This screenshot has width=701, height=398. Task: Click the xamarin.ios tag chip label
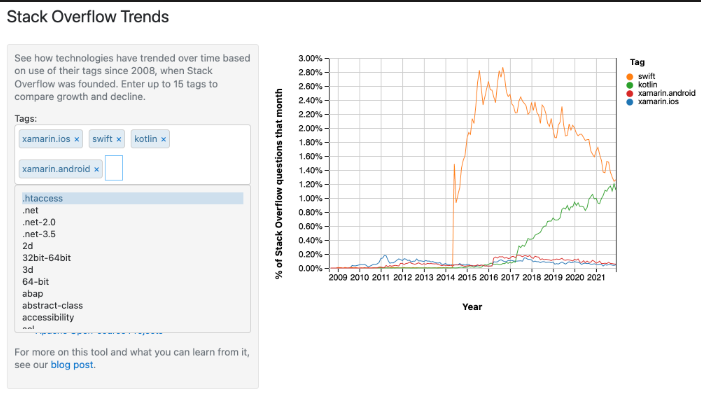46,139
